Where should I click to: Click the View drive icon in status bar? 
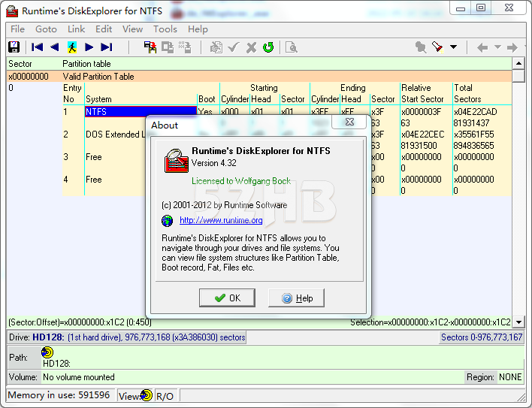pyautogui.click(x=147, y=395)
